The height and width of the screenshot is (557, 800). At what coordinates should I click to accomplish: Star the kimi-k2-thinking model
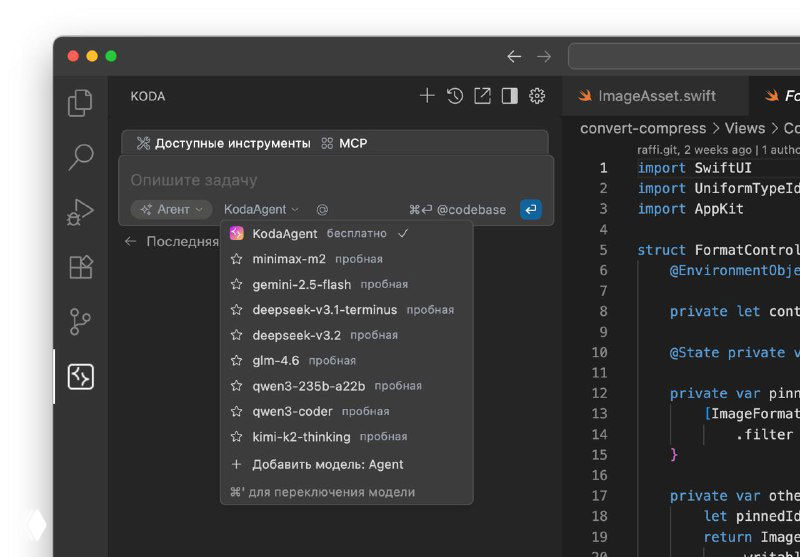236,437
